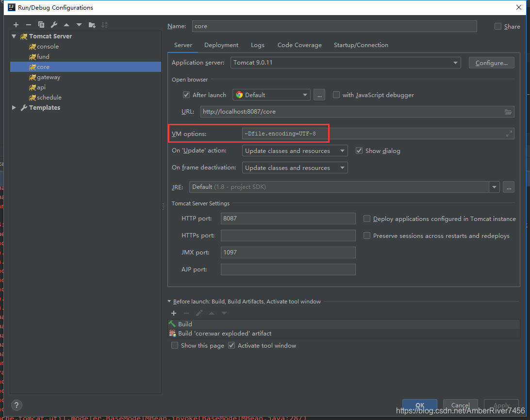The height and width of the screenshot is (420, 530).
Task: Remove selected configuration with minus icon
Action: coord(28,25)
